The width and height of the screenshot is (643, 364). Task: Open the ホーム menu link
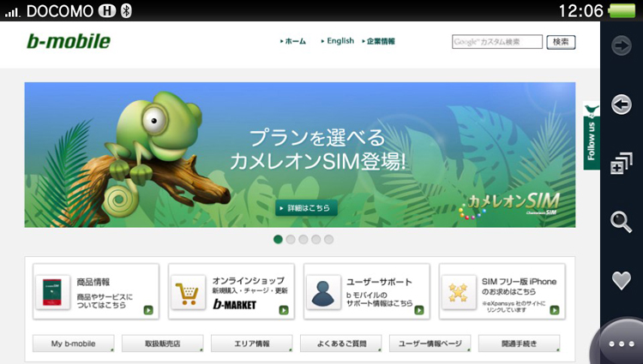click(293, 41)
